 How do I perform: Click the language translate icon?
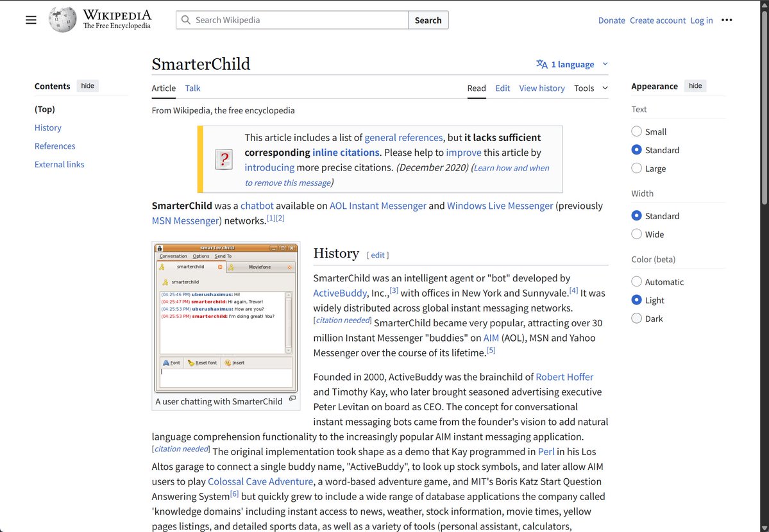point(541,64)
